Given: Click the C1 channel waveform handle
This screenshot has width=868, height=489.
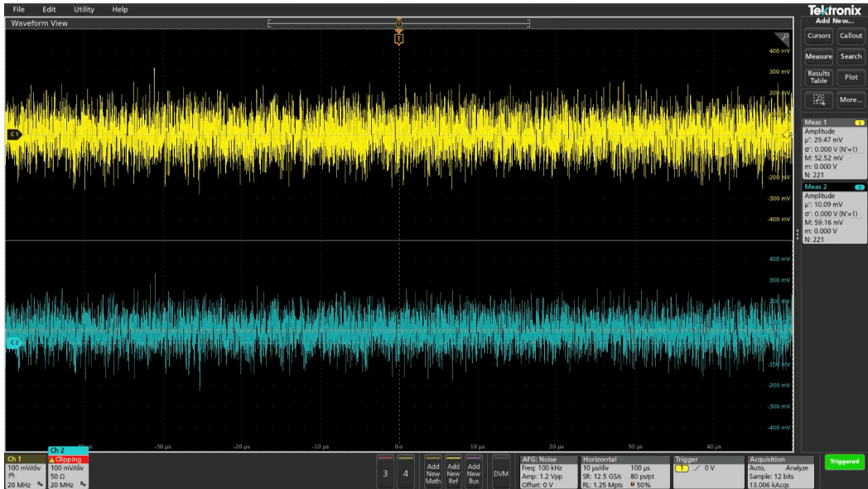Looking at the screenshot, I should tap(14, 134).
